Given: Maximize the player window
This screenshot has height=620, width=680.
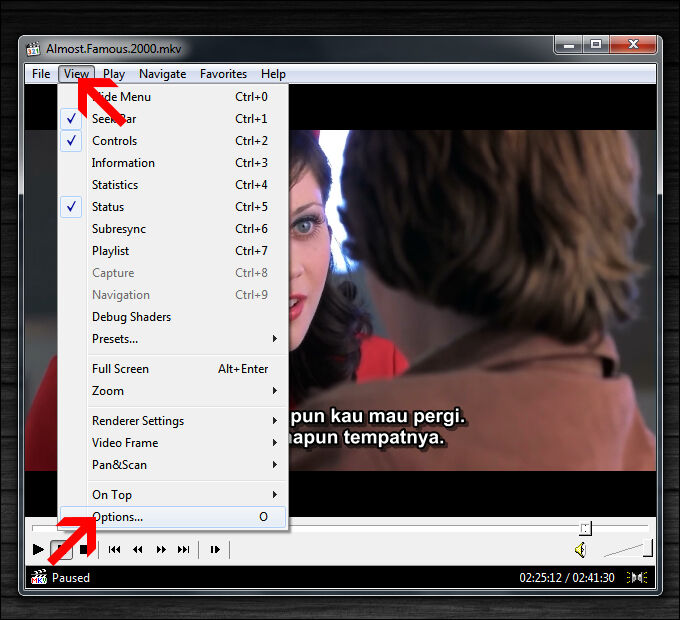Looking at the screenshot, I should coord(596,45).
